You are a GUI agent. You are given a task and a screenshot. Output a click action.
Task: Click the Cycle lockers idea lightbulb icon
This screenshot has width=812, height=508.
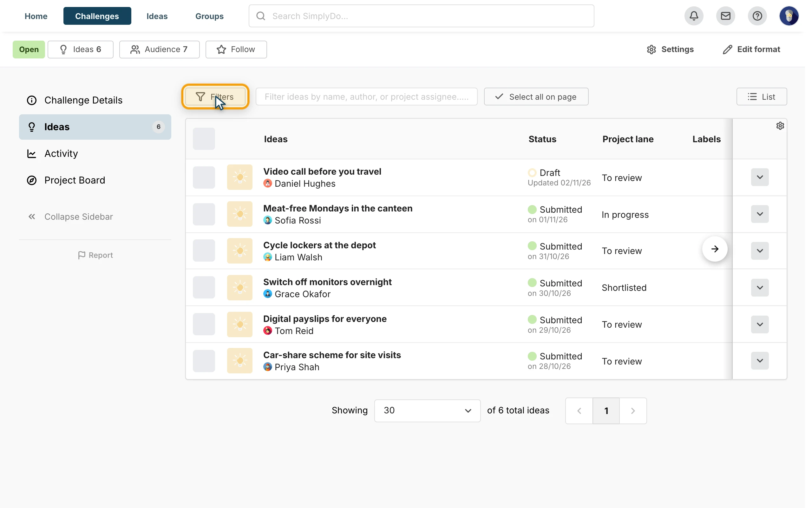(239, 251)
